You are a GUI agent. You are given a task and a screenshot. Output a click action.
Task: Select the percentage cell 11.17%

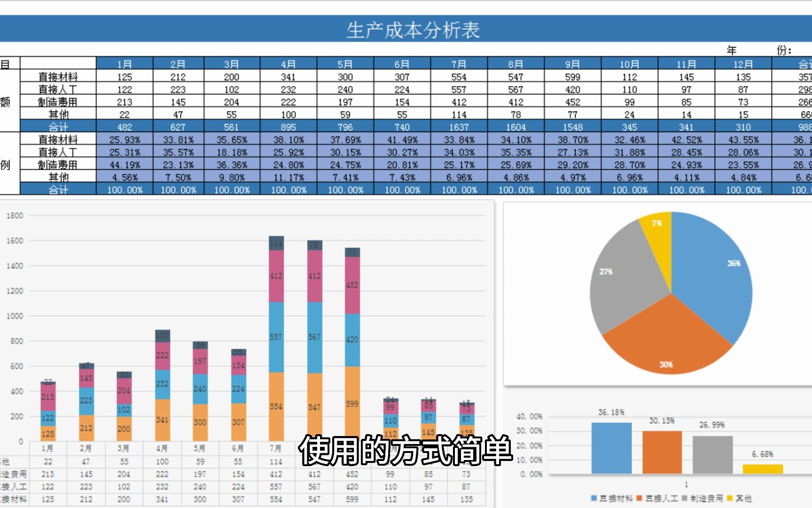[288, 177]
